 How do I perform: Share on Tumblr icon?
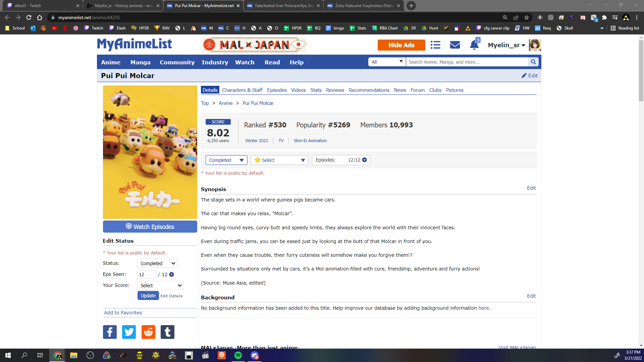point(167,332)
